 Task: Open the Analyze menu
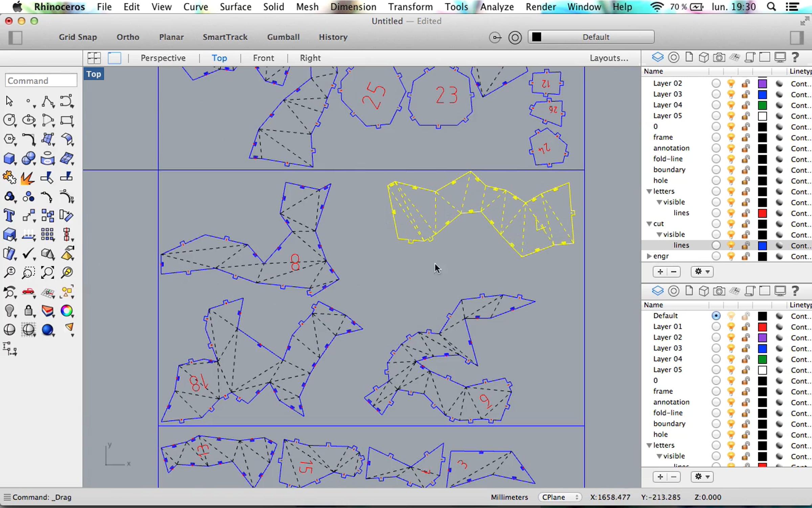point(497,7)
